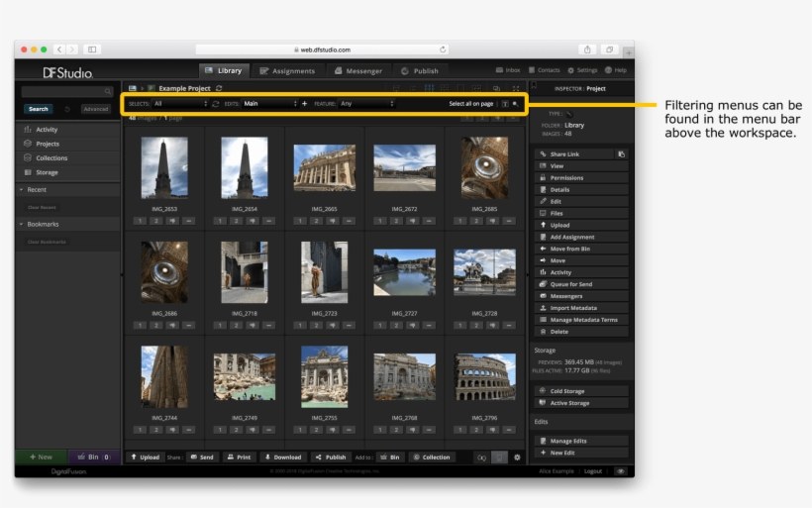Click the eye icon next to Logout
This screenshot has width=812, height=508.
(621, 471)
